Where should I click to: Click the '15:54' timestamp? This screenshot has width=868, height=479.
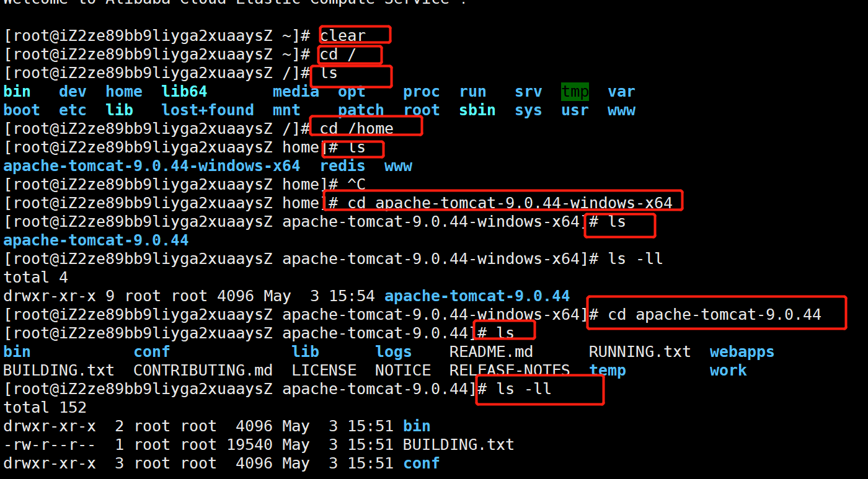pos(352,296)
